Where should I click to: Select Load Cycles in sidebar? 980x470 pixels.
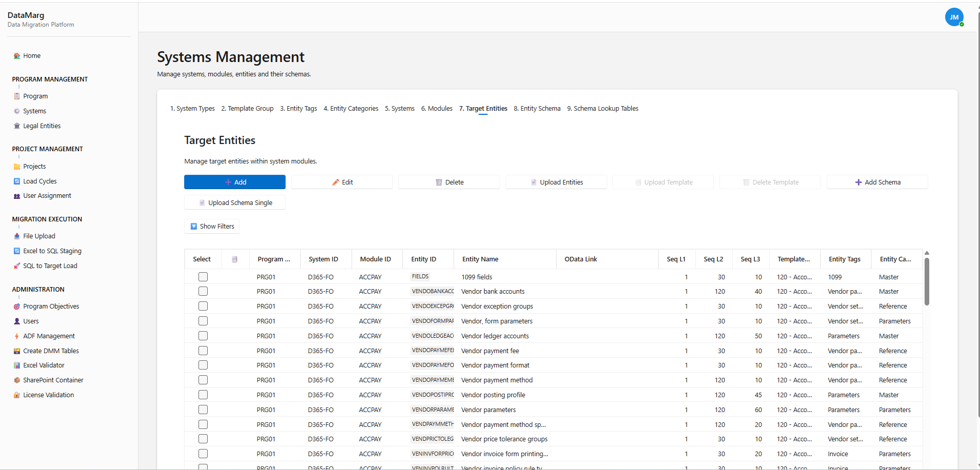tap(39, 181)
